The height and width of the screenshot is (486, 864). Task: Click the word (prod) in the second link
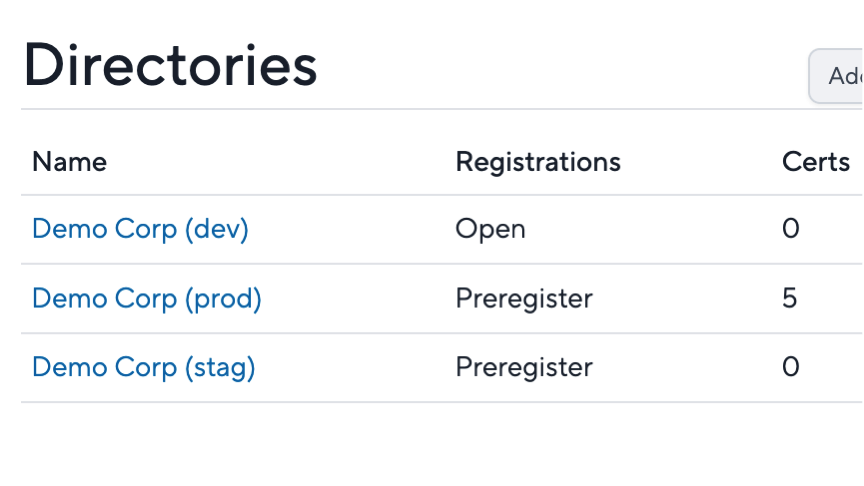click(223, 298)
